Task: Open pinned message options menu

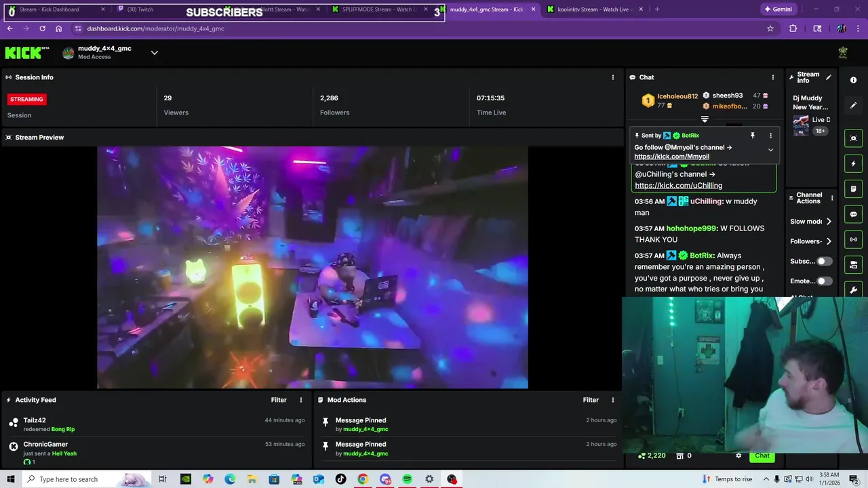Action: [x=770, y=136]
